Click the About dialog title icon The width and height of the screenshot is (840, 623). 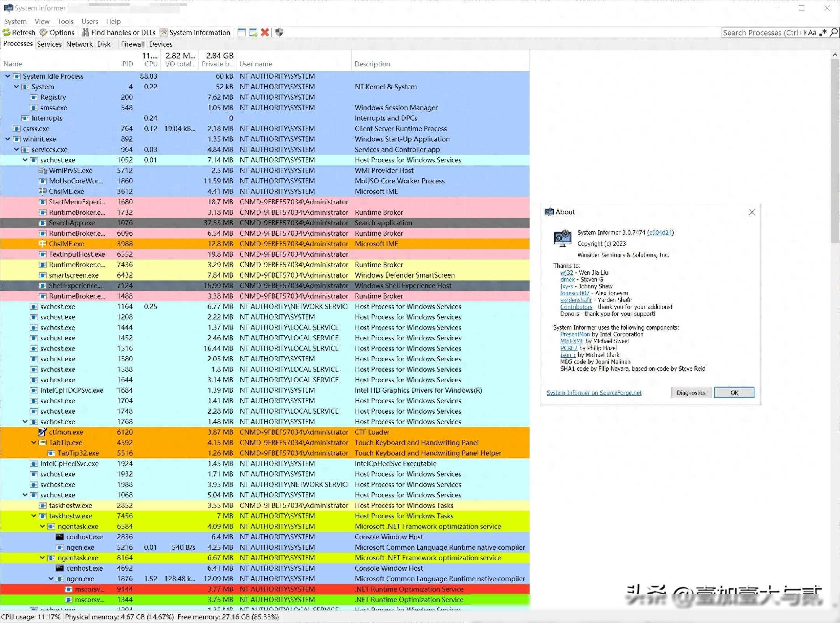(549, 212)
